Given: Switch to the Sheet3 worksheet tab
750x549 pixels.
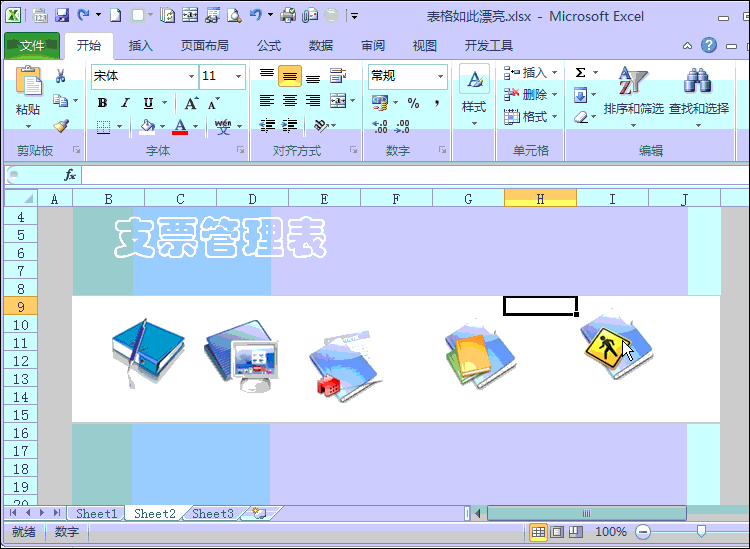Looking at the screenshot, I should (x=213, y=514).
